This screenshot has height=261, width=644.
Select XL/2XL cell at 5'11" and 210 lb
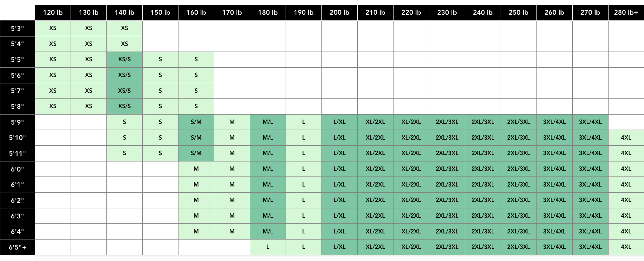(x=375, y=153)
